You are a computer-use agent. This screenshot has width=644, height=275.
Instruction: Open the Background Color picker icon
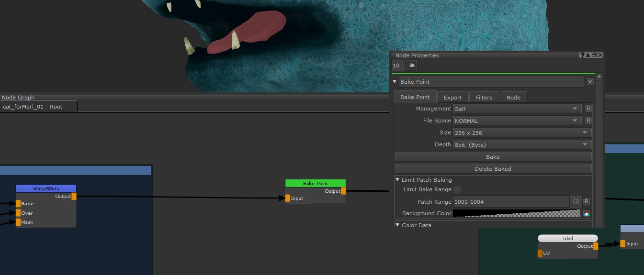pyautogui.click(x=587, y=213)
